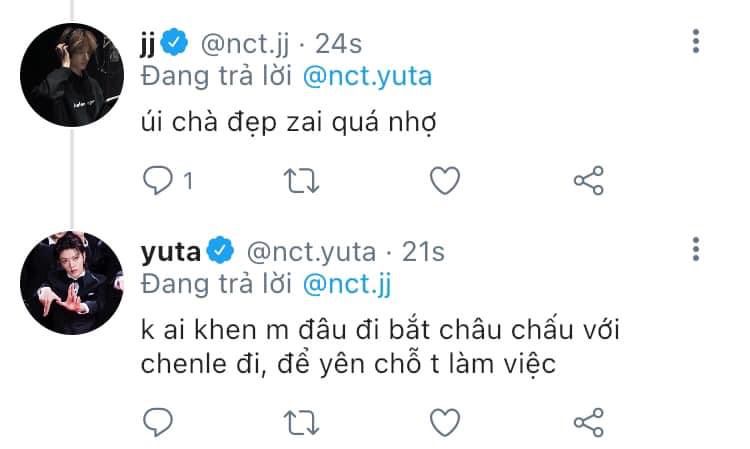Like yuta's tweet with heart icon
Viewport: 750px width, 449px height.
(445, 422)
